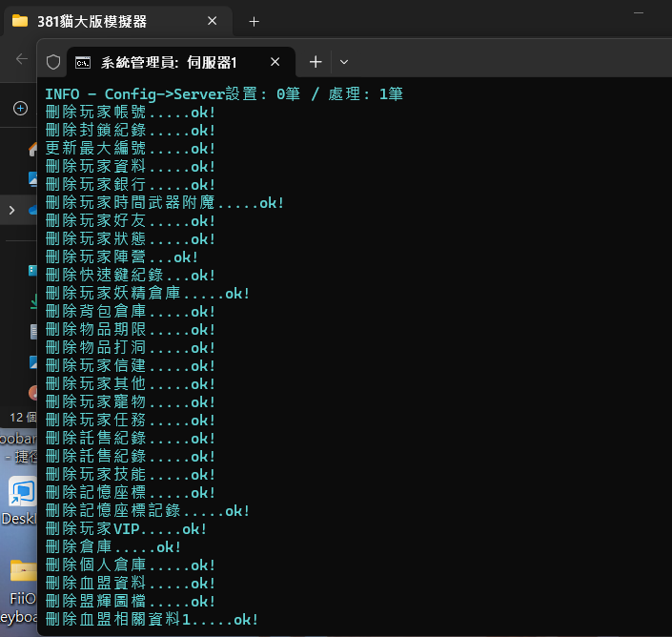Click the line 刪除玩家任務.....ok!
The image size is (672, 637).
click(x=131, y=421)
